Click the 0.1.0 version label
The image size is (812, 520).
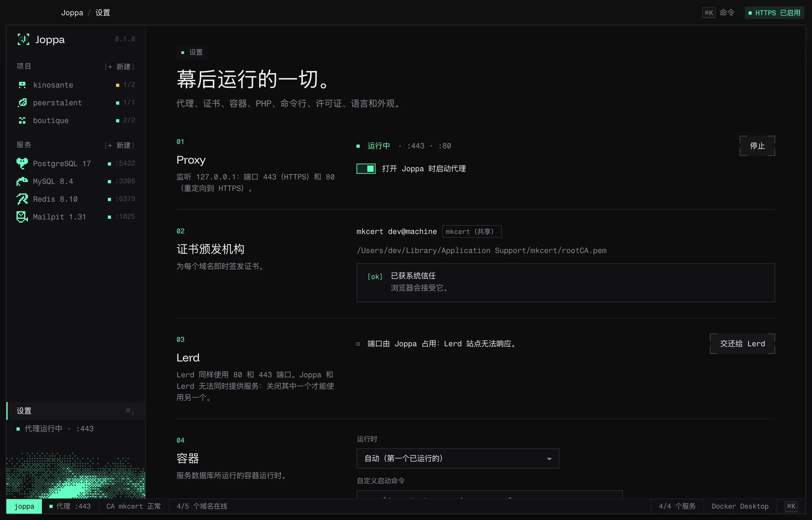125,39
